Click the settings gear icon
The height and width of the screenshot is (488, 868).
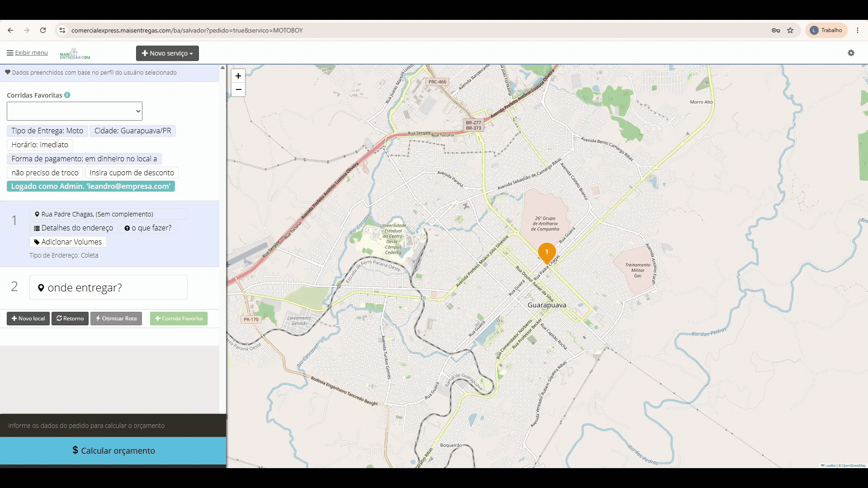pyautogui.click(x=851, y=53)
